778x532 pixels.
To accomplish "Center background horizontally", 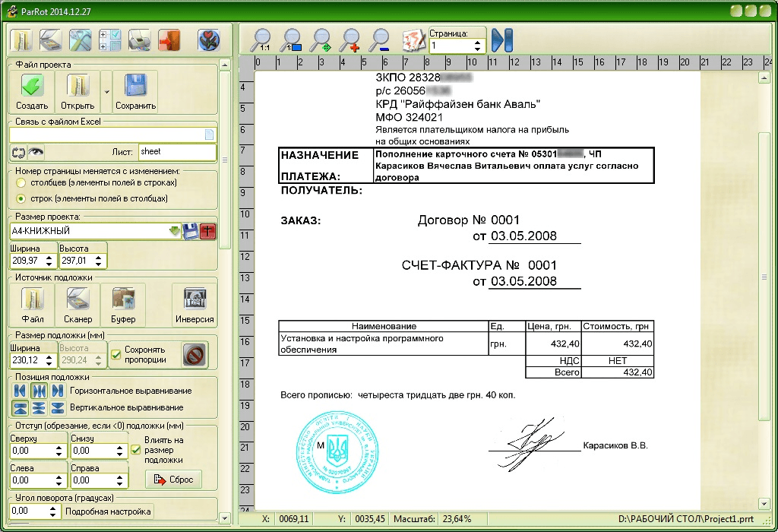I will (x=39, y=391).
